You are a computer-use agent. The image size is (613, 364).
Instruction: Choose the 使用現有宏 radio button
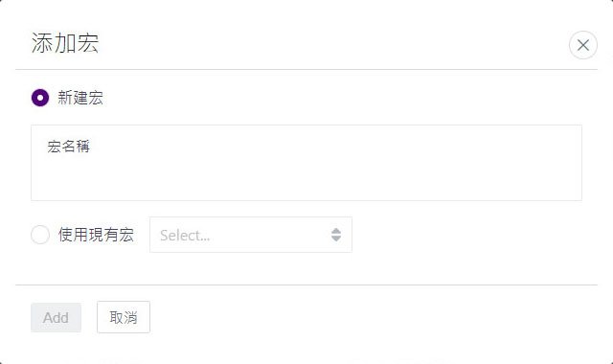coord(40,235)
